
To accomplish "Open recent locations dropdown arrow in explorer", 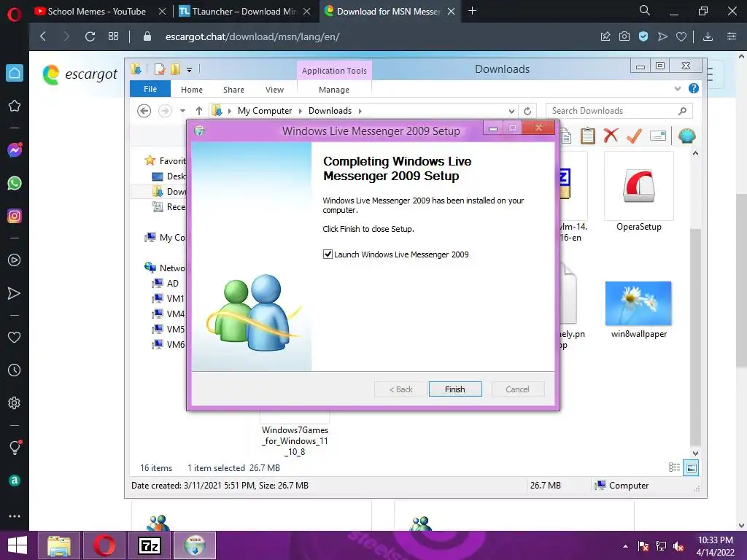I will [x=182, y=111].
